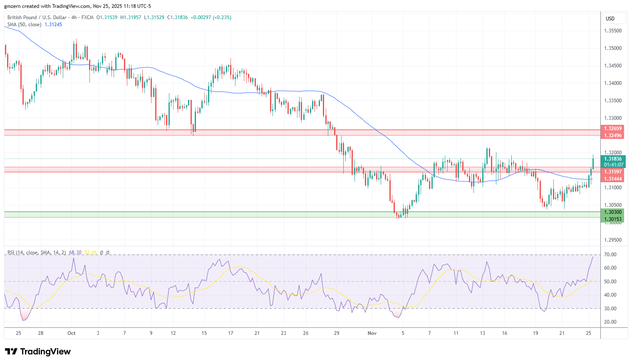Click the 1.34000 price axis label
Image resolution: width=632 pixels, height=364 pixels.
click(x=613, y=83)
